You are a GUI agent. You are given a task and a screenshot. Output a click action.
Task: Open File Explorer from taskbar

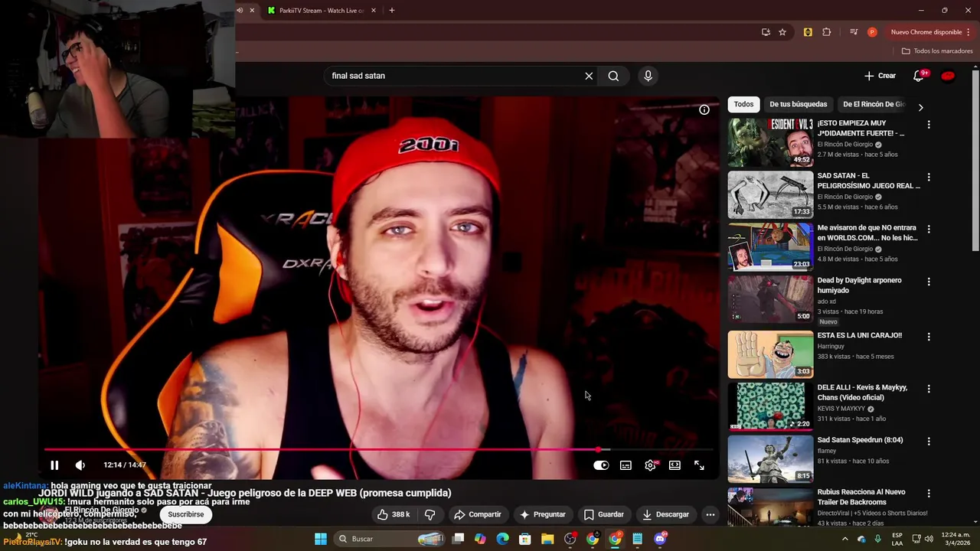tap(547, 539)
